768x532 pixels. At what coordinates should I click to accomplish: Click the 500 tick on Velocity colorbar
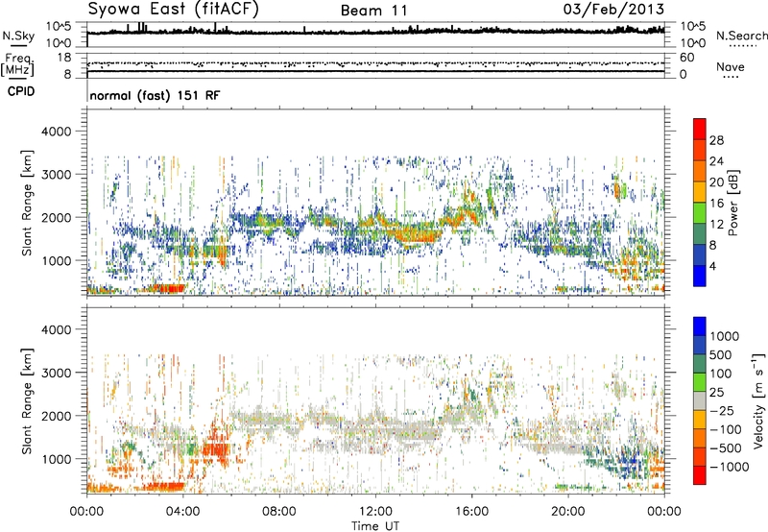[721, 354]
